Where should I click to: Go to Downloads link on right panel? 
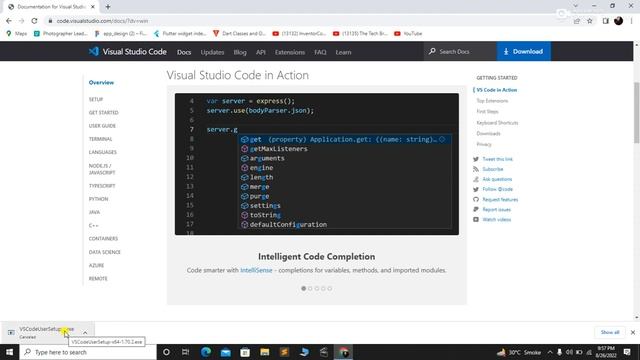(x=488, y=133)
